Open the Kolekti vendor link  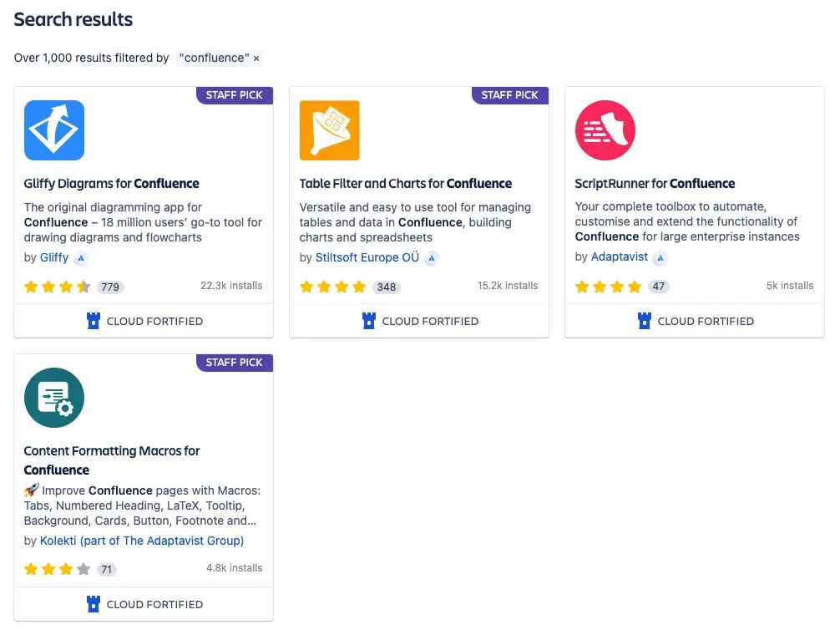142,541
